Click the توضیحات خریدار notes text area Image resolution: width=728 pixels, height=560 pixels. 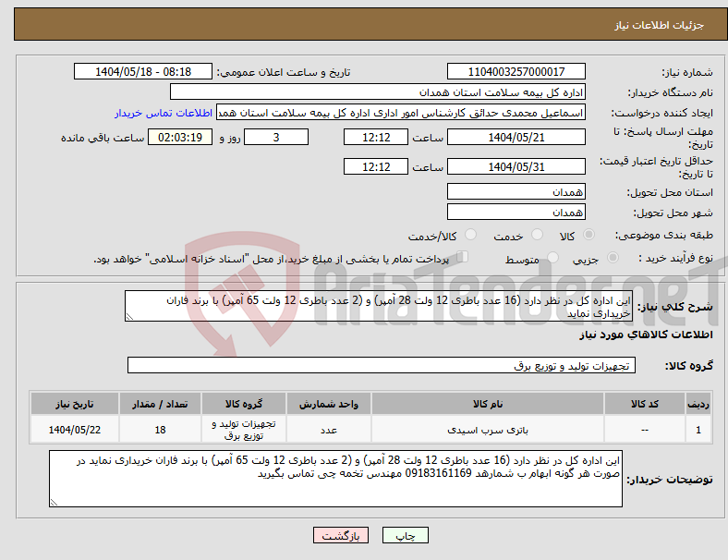335,479
